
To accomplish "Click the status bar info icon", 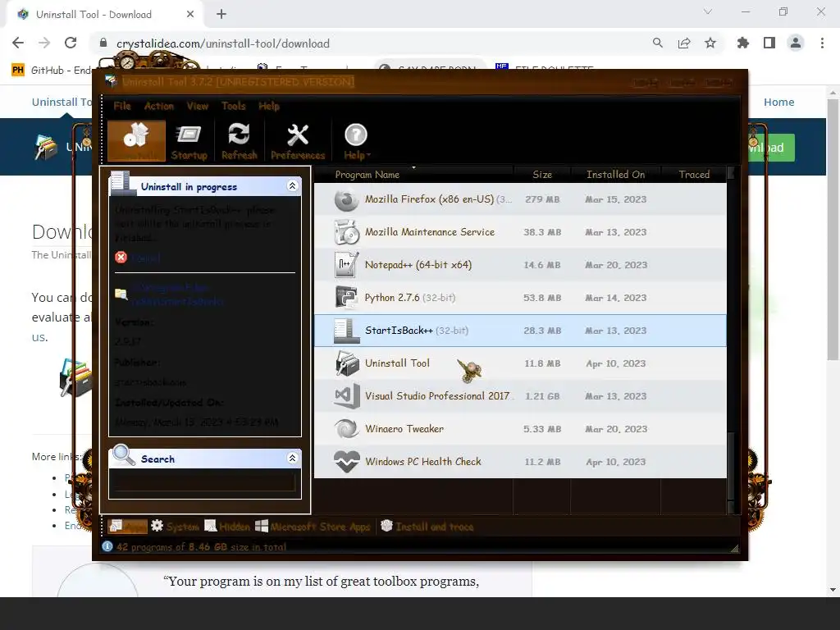I will pyautogui.click(x=107, y=546).
